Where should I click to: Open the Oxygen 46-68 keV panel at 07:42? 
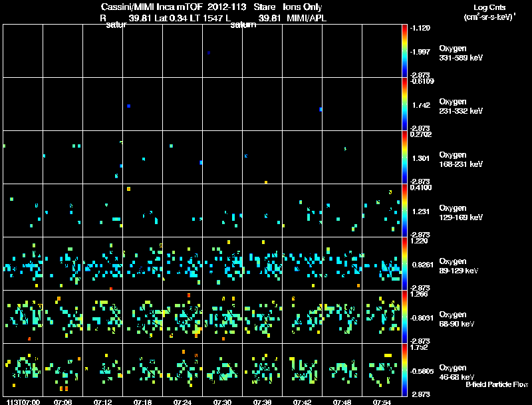click(303, 370)
